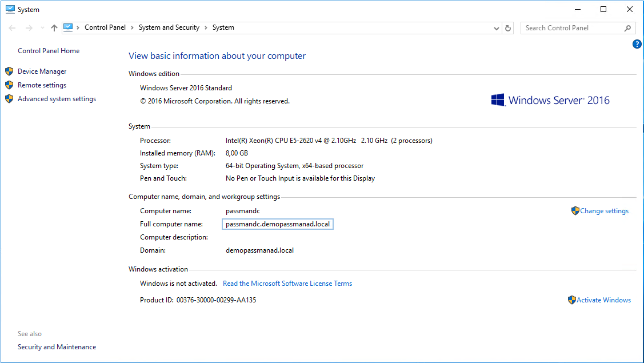The height and width of the screenshot is (363, 644).
Task: Expand the address bar previous locations dropdown
Action: point(496,28)
